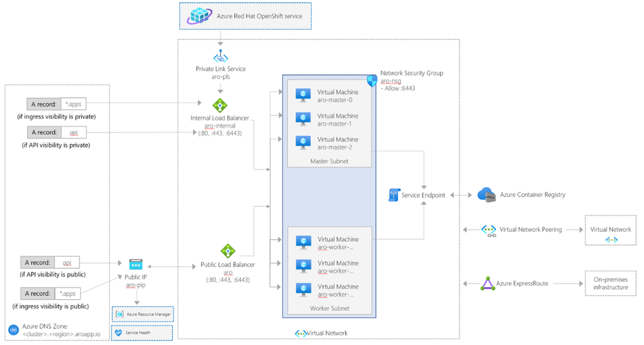Click the 'Azure DNS Zone:' label
Screen dimensions: 644x345
coord(45,326)
